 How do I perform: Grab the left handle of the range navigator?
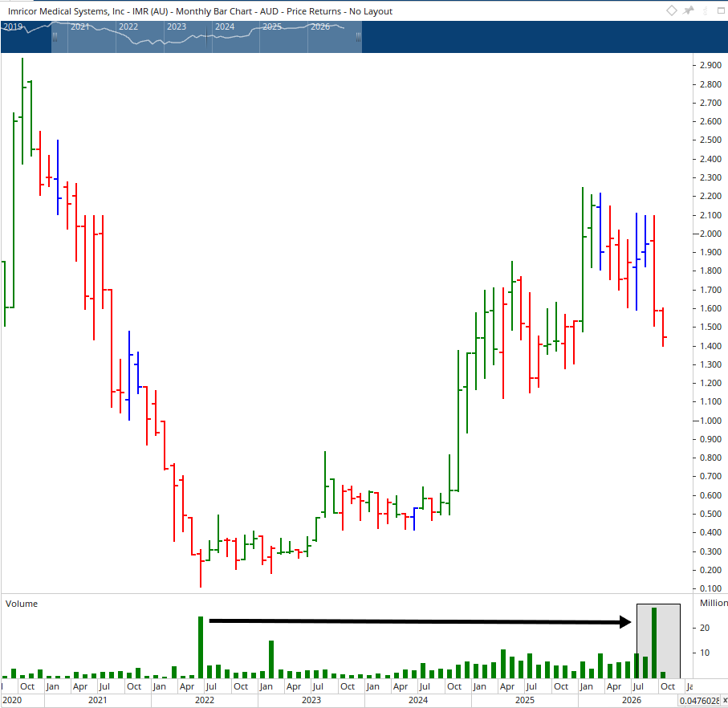55,37
